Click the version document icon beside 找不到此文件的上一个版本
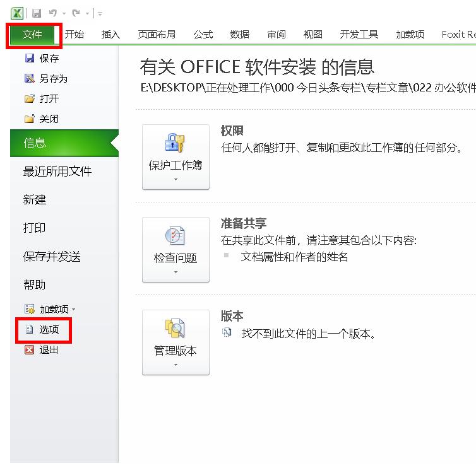 227,332
